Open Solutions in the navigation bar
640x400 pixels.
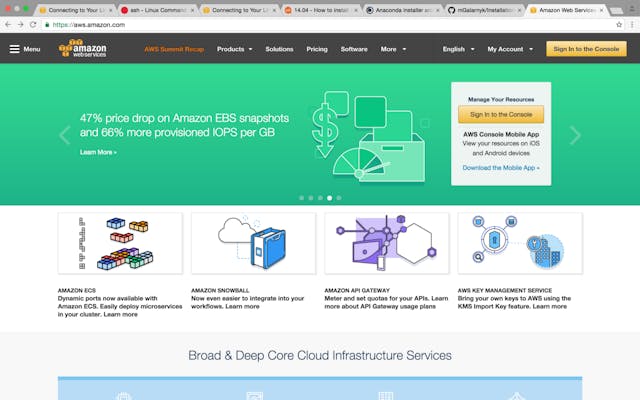[x=279, y=49]
